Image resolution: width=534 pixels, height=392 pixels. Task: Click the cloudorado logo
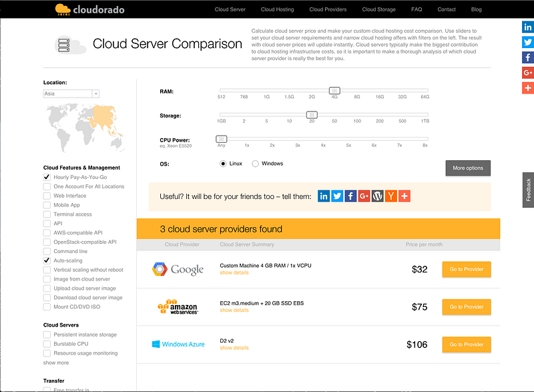[x=90, y=9]
